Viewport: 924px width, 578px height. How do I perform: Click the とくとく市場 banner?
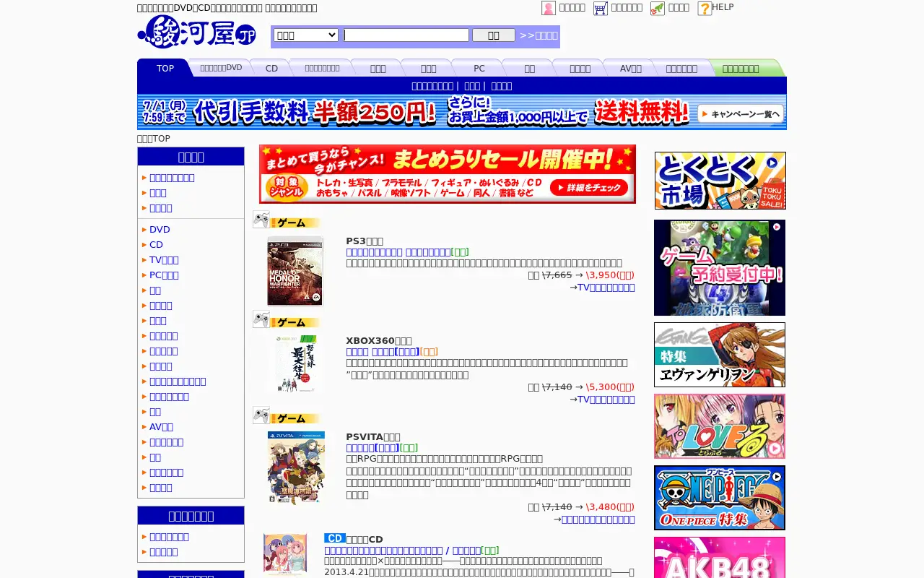coord(720,181)
